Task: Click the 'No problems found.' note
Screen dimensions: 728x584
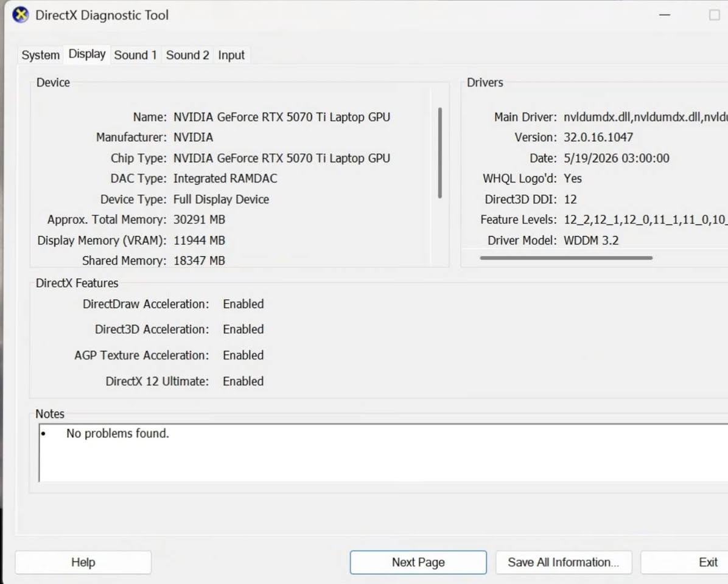Action: click(x=117, y=433)
